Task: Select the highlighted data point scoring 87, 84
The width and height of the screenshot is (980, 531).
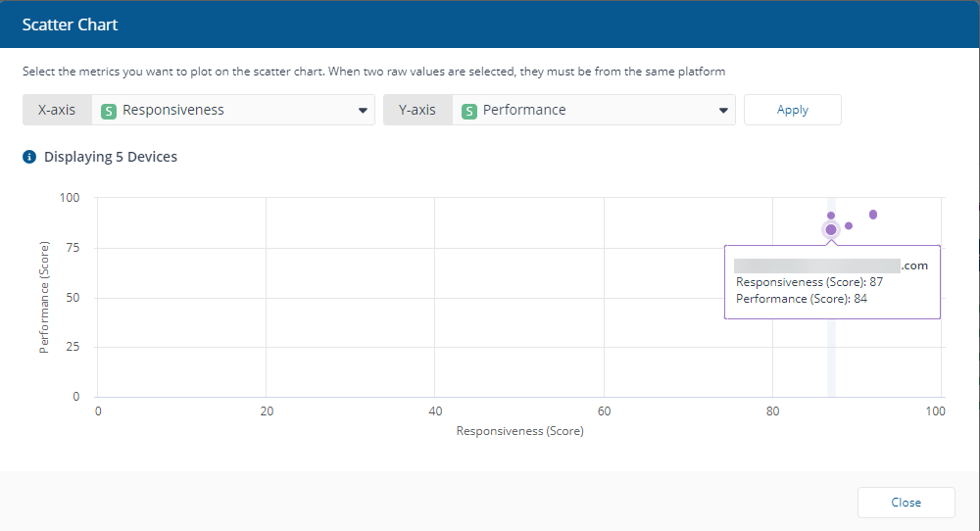Action: coord(831,229)
